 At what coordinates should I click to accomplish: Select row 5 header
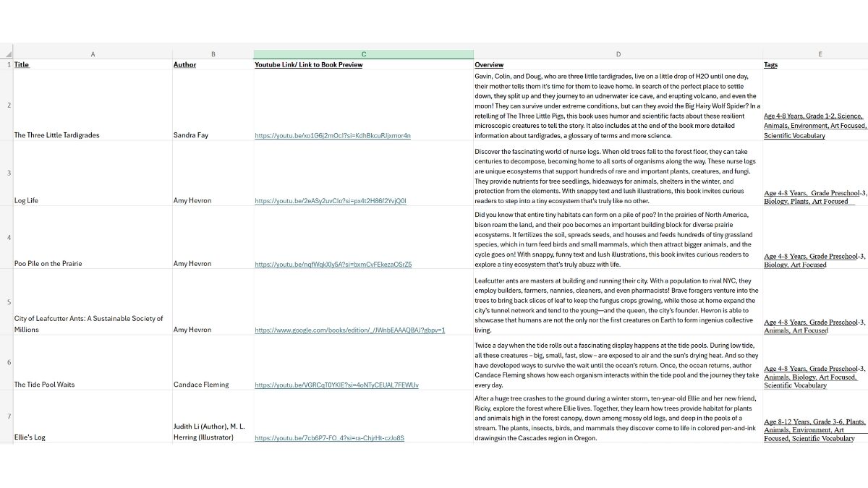click(8, 302)
